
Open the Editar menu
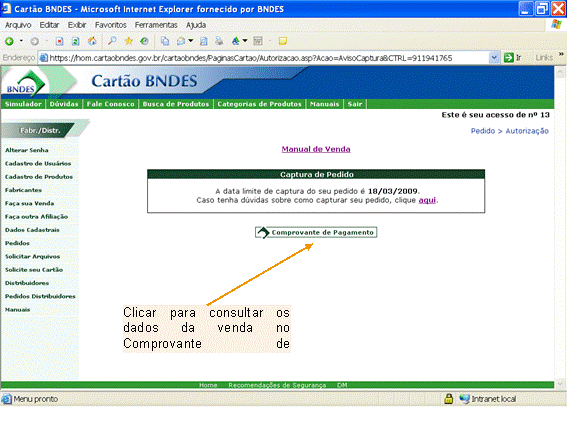49,25
